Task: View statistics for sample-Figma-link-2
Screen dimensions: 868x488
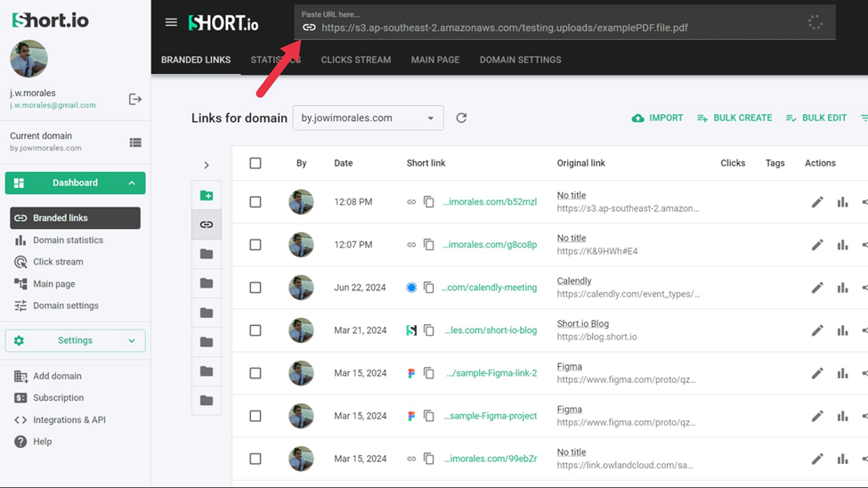Action: point(842,373)
